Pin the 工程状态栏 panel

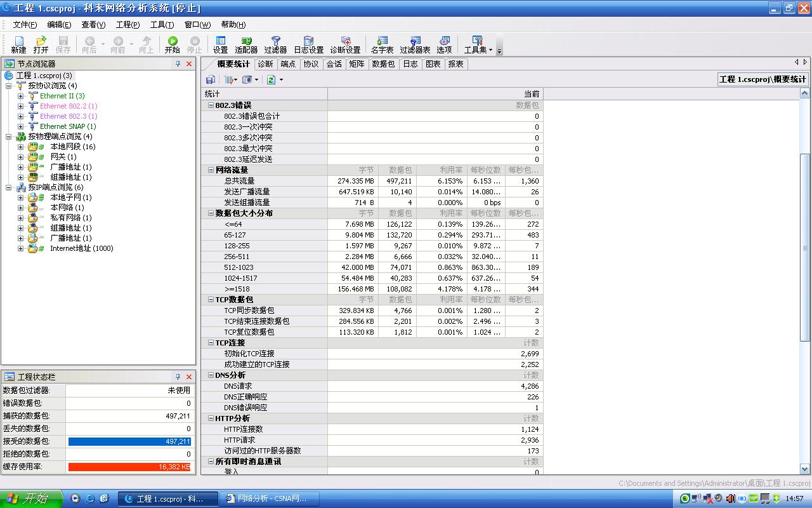pyautogui.click(x=178, y=377)
